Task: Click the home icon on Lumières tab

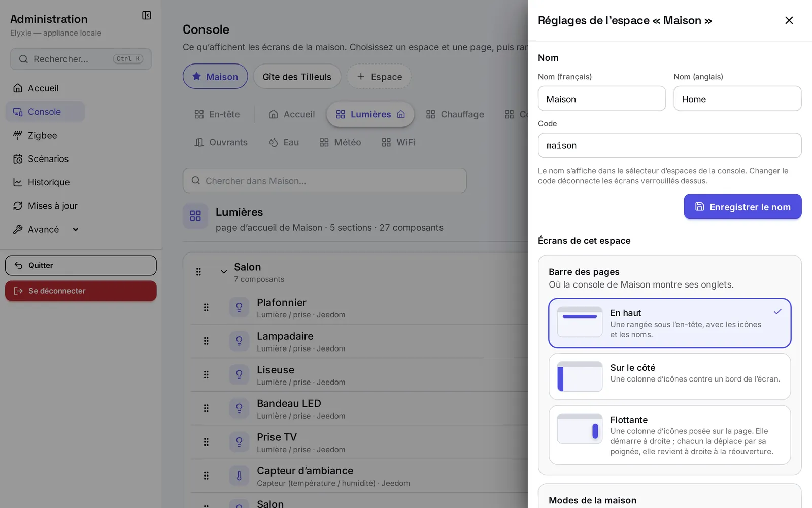Action: (x=401, y=114)
